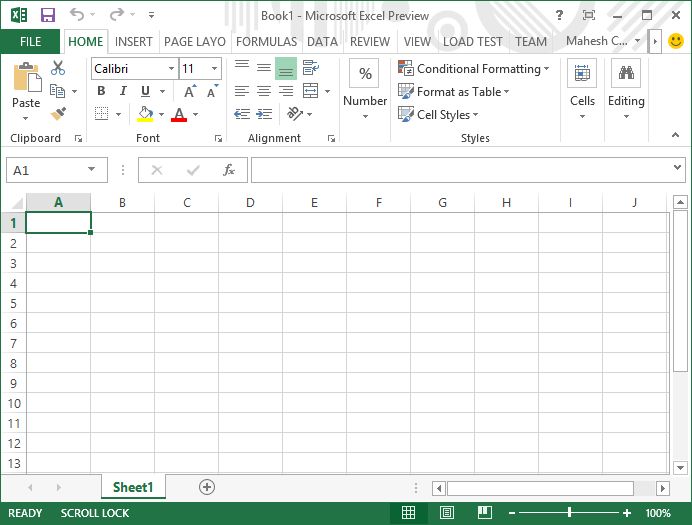
Task: Middle align cell contents
Action: (264, 68)
